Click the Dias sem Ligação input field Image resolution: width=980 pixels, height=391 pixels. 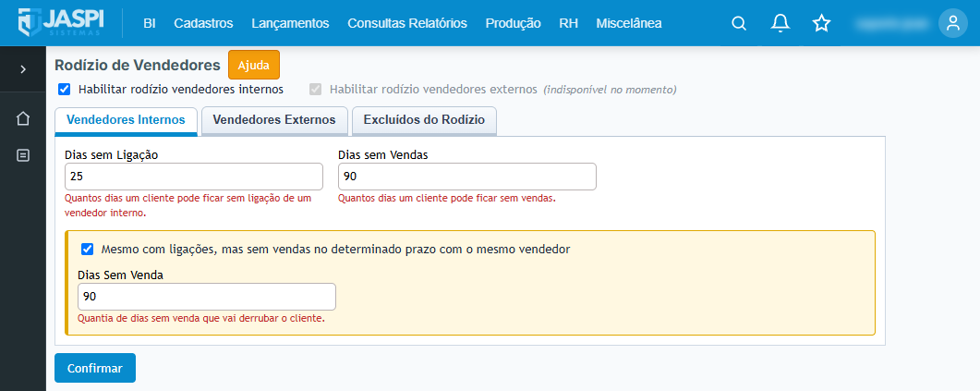tap(194, 177)
